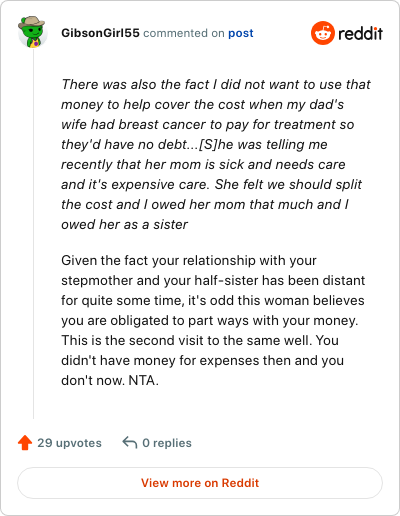Click 'View more on Reddit' button
Screen dimensions: 400x516
pos(200,483)
